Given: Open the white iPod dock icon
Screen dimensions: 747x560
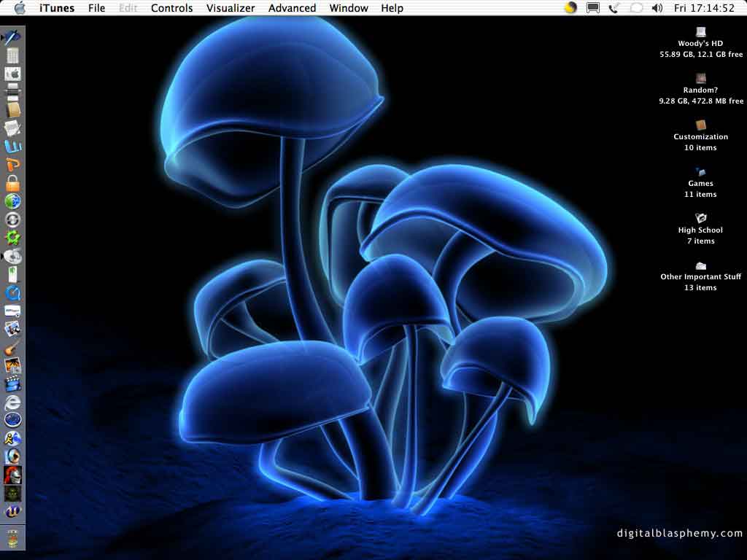Looking at the screenshot, I should tap(12, 275).
